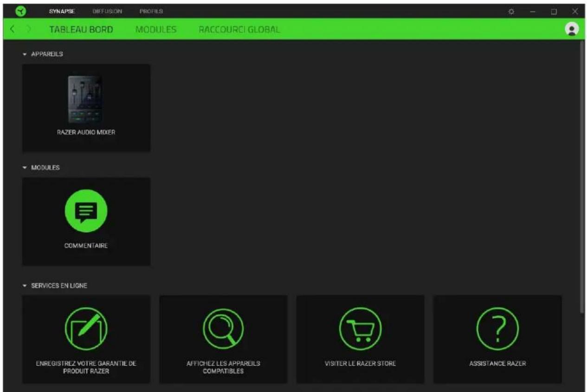The height and width of the screenshot is (392, 587).
Task: Open the Commentaire feedback module icon
Action: point(86,211)
